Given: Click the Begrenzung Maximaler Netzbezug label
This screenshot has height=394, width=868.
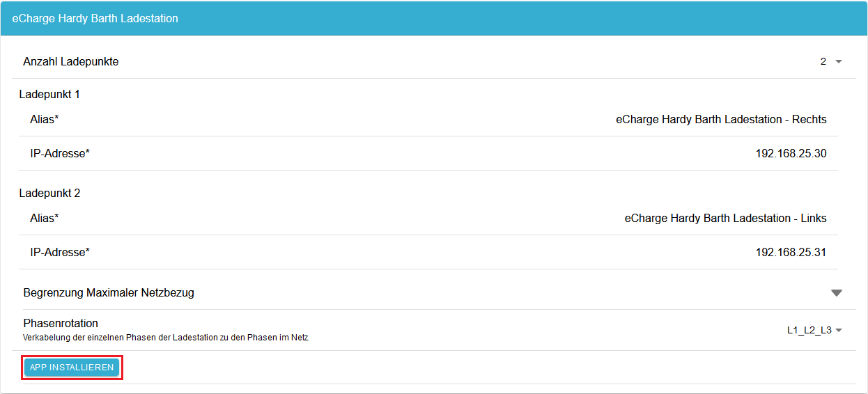Looking at the screenshot, I should pos(109,293).
